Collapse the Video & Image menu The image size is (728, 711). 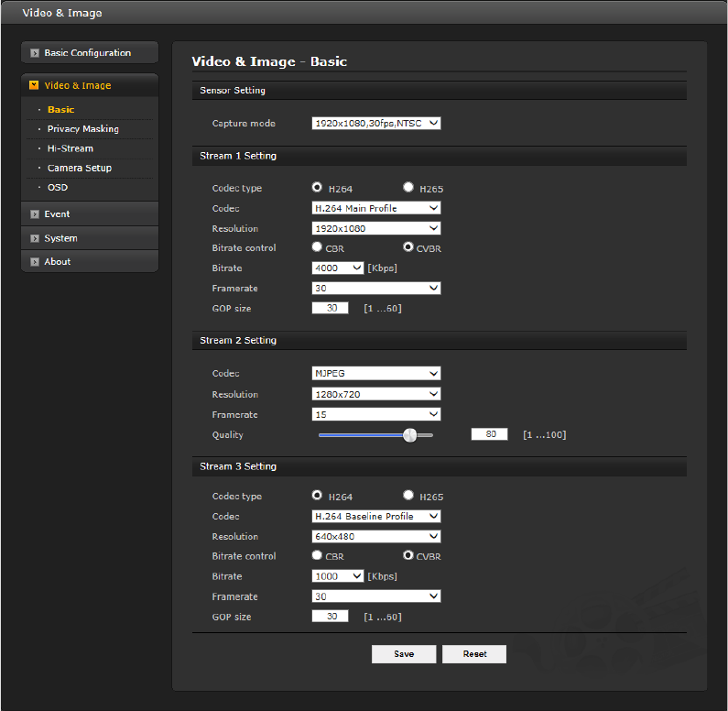pos(90,85)
